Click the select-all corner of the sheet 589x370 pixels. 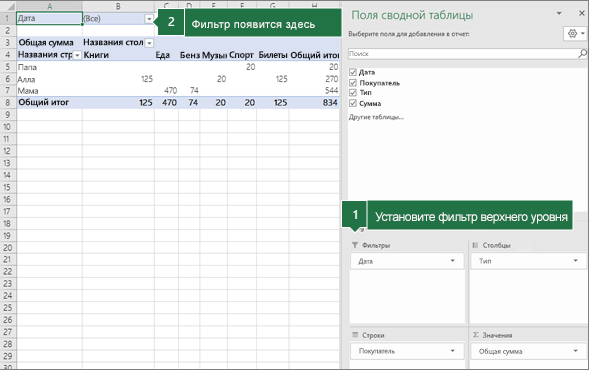click(x=8, y=6)
